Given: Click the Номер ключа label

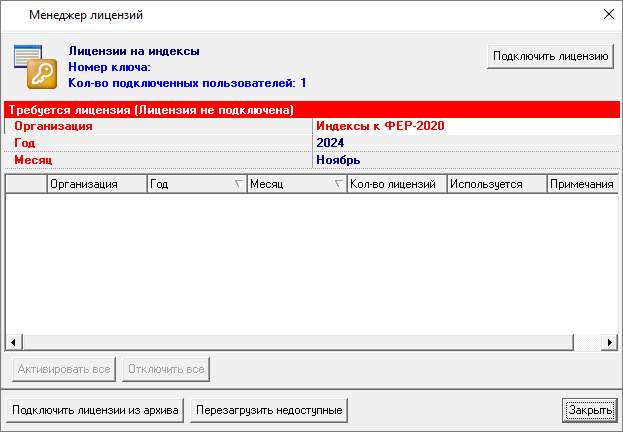Looking at the screenshot, I should click(x=110, y=67).
